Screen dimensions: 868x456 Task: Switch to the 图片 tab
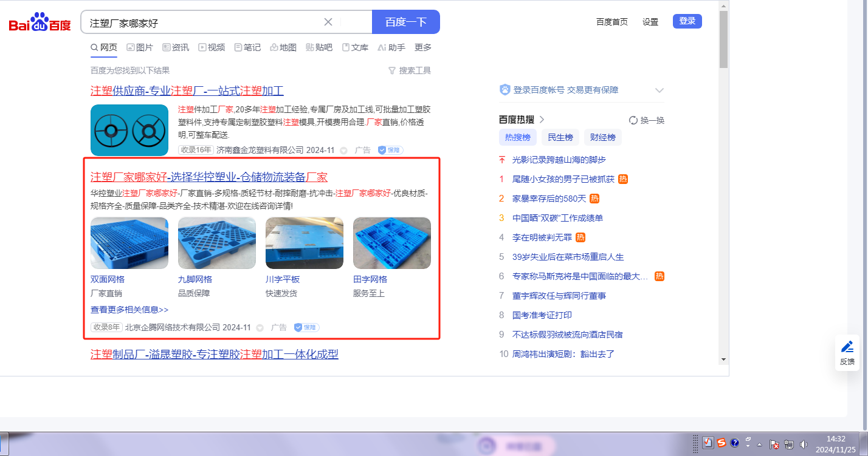[140, 47]
